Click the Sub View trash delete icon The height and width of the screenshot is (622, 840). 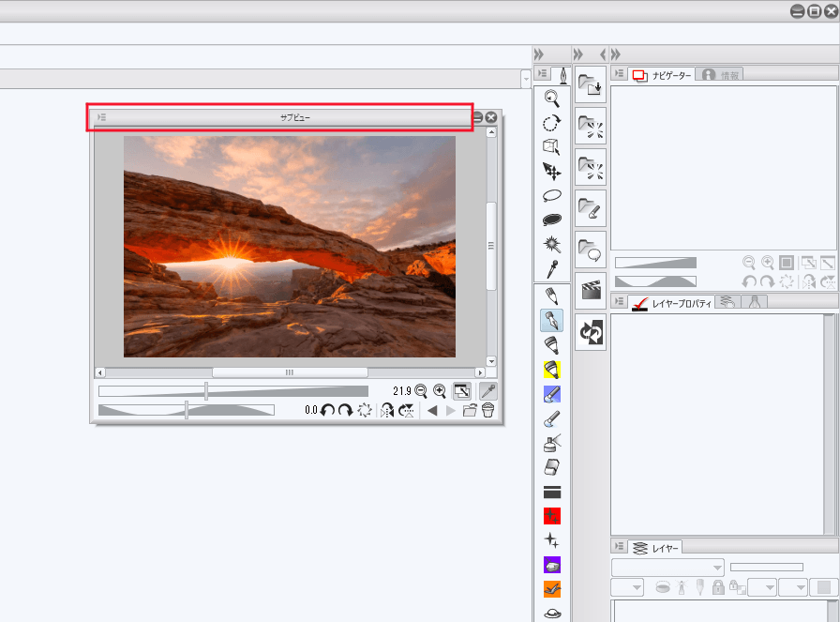click(488, 410)
